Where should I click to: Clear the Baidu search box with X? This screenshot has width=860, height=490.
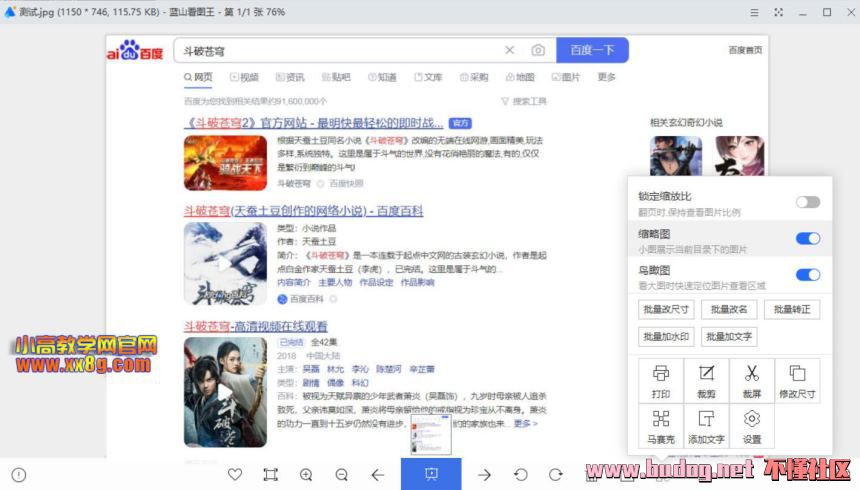510,50
